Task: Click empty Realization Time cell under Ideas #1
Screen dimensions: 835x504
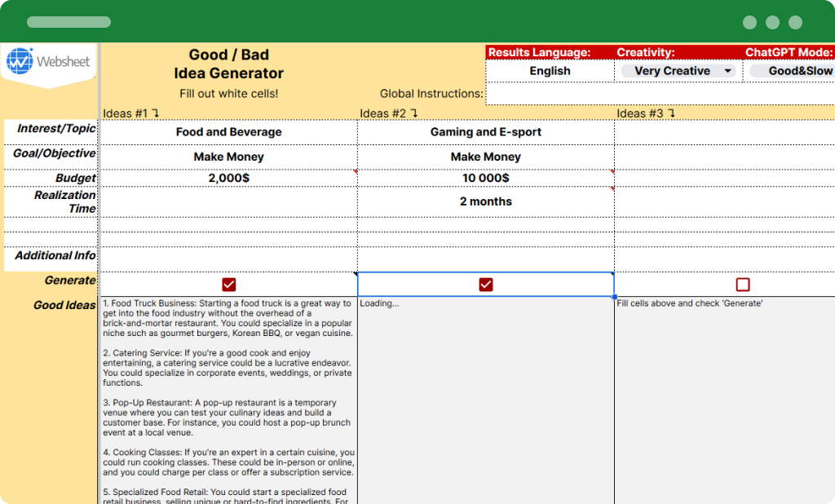Action: (229, 201)
